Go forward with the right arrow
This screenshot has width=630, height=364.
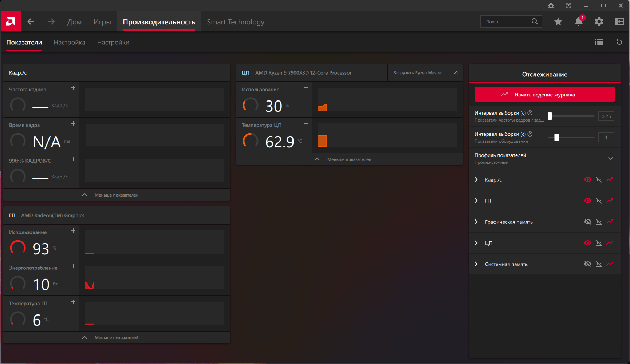(51, 22)
